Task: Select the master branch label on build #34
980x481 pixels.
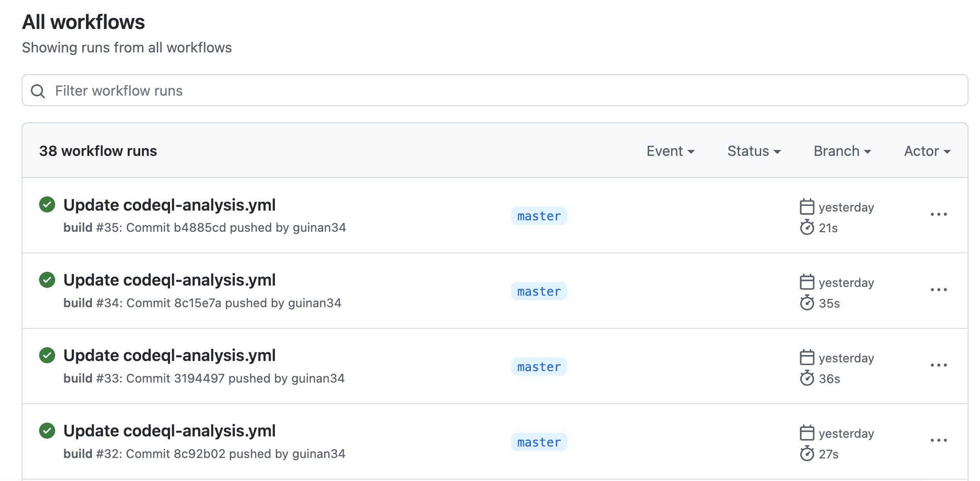Action: point(539,291)
